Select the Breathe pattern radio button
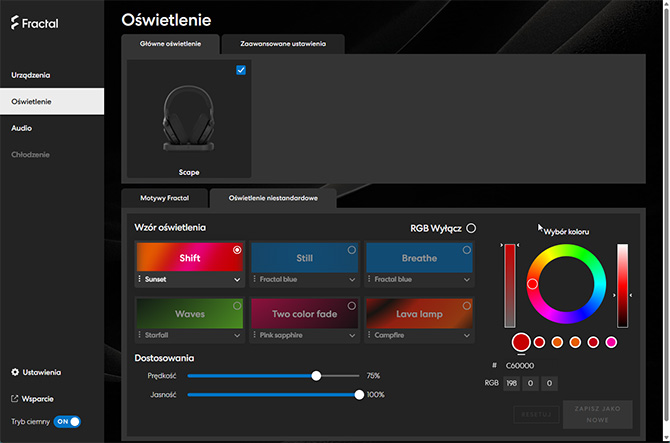The width and height of the screenshot is (670, 443). pyautogui.click(x=467, y=250)
